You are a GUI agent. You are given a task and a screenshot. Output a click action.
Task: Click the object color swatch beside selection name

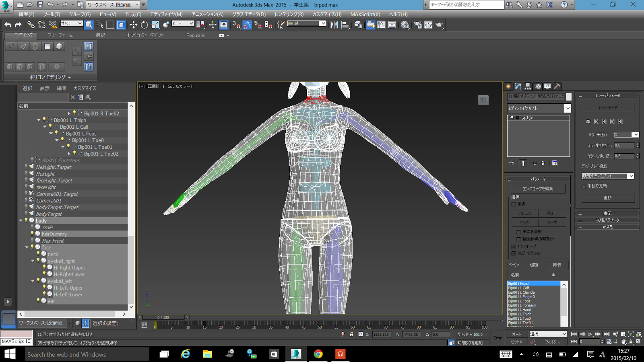568,97
